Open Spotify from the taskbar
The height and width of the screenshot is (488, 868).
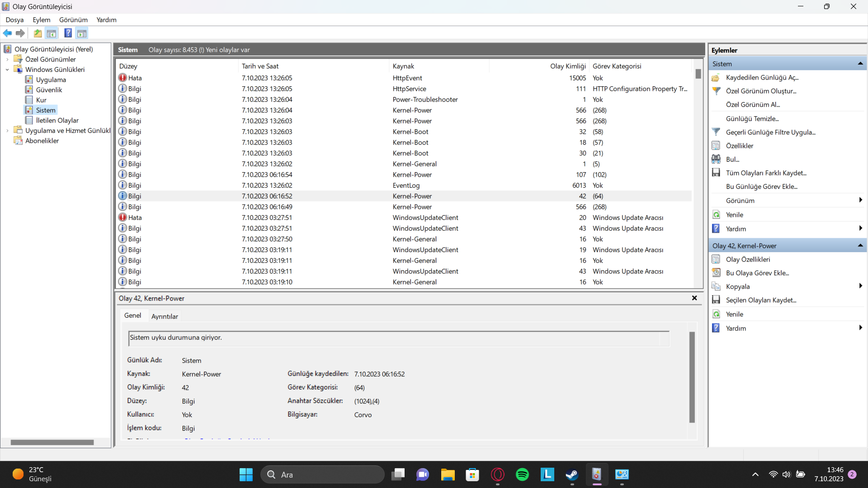(522, 474)
